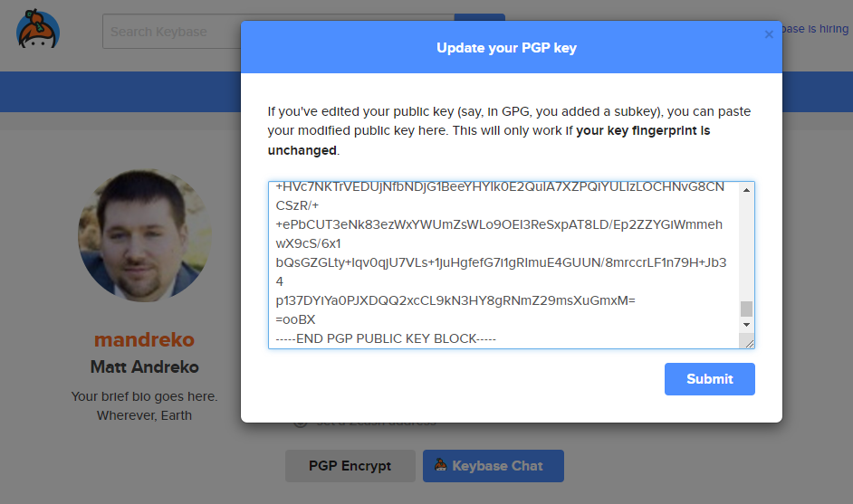Click the scrollbar thumb in PGP key box

tap(747, 308)
